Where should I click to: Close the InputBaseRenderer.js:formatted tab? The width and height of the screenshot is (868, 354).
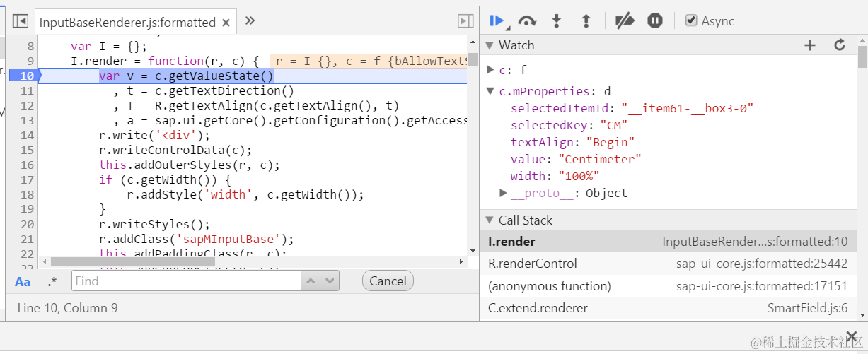pos(226,23)
